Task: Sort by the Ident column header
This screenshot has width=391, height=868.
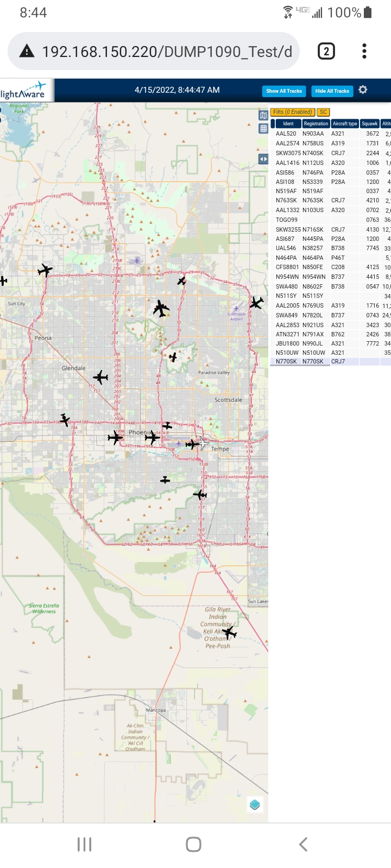Action: [x=288, y=124]
